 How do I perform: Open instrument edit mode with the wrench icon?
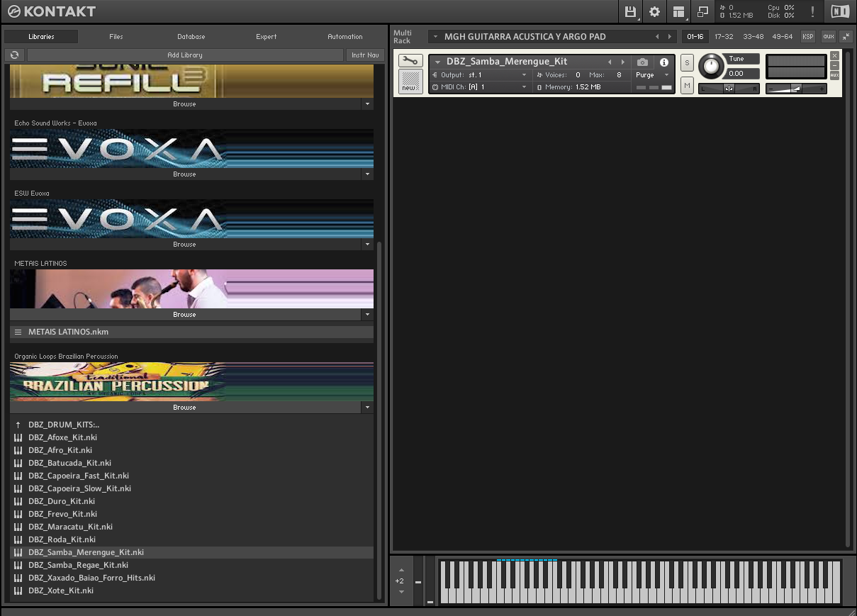(410, 61)
